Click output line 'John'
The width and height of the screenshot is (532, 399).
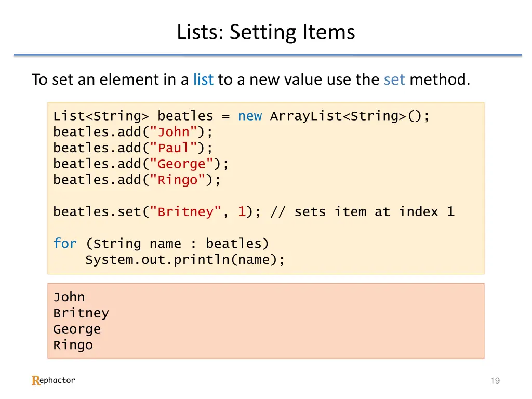(x=69, y=297)
